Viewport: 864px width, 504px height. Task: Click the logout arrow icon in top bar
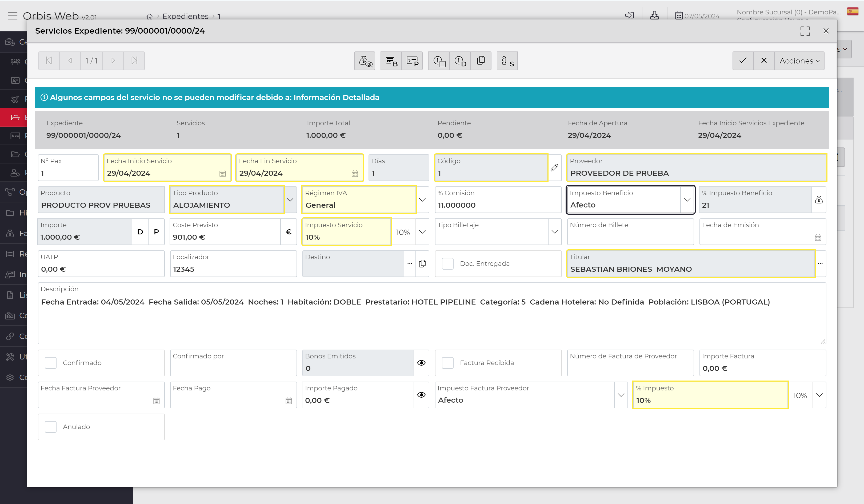pos(629,15)
